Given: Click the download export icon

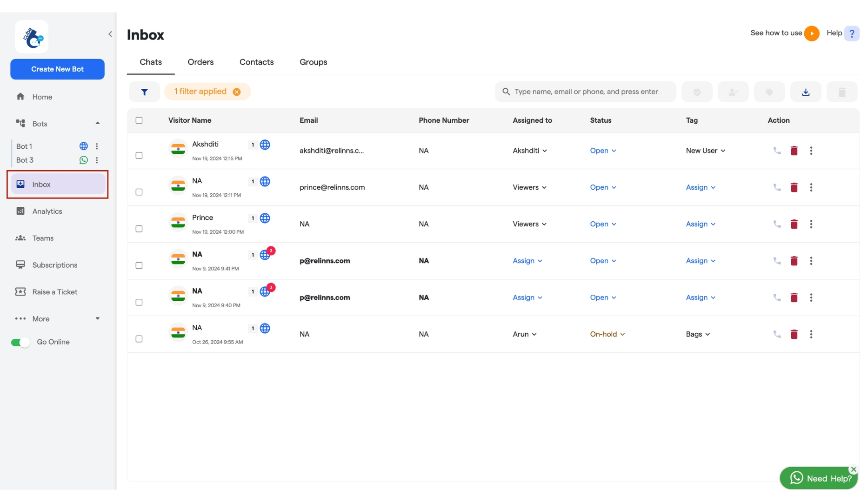Looking at the screenshot, I should coord(806,92).
